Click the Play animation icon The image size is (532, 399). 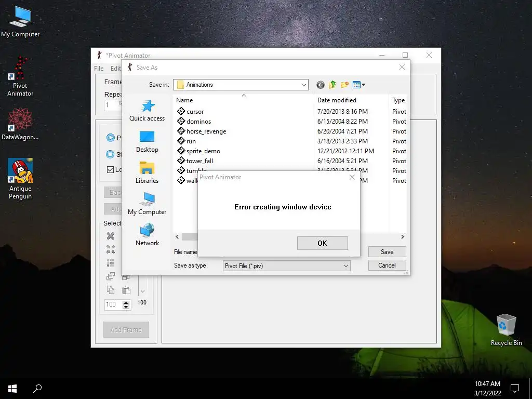point(110,137)
